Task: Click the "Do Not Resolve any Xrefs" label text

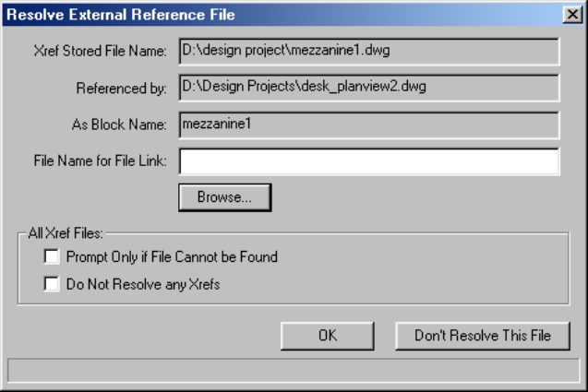Action: tap(144, 284)
